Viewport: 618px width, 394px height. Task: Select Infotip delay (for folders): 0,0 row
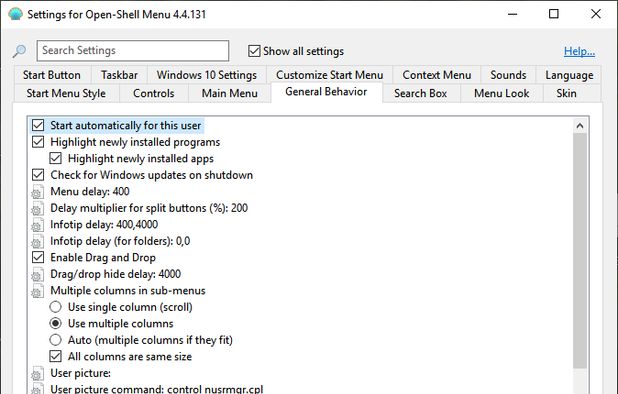[120, 241]
